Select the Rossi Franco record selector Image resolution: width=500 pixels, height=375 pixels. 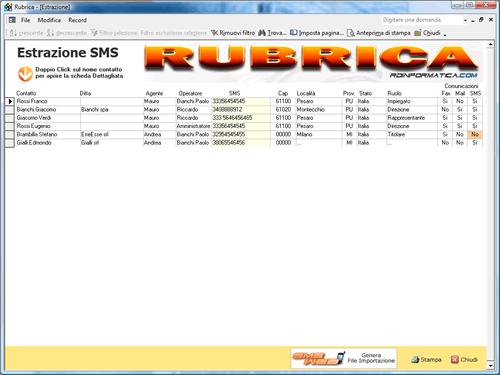pos(10,101)
